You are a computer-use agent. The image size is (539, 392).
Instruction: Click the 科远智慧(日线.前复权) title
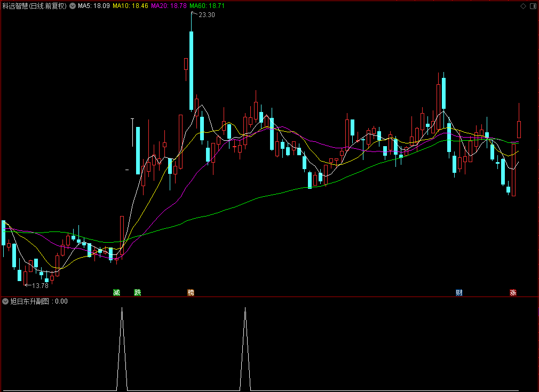coord(34,6)
